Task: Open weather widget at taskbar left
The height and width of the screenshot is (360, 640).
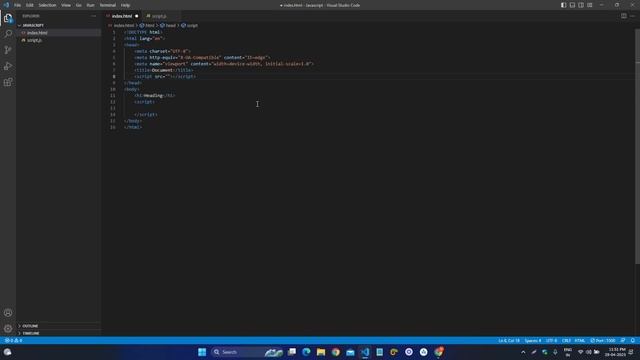Action: (7, 352)
